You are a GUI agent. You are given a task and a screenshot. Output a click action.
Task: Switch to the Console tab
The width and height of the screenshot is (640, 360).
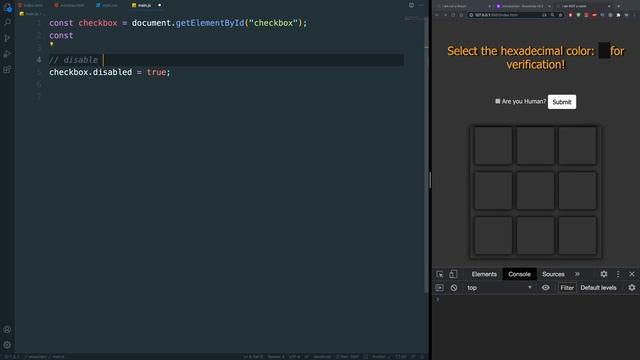[x=519, y=274]
